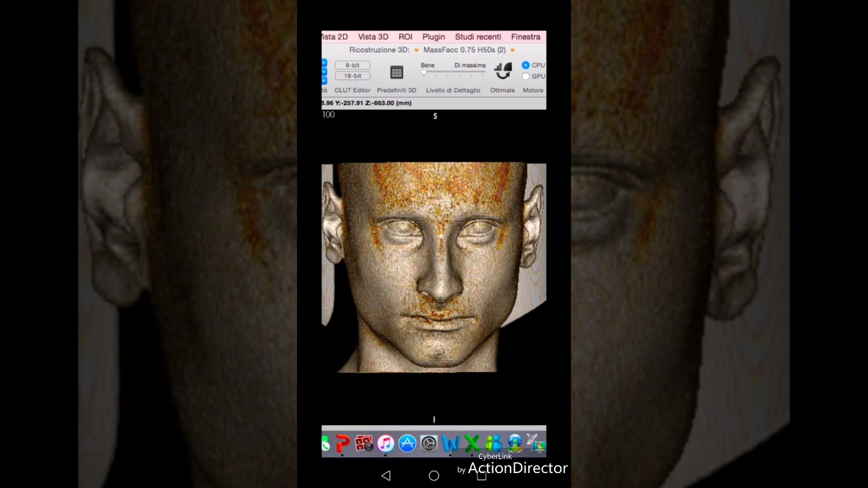Open the Finestra menu
The width and height of the screenshot is (868, 488).
[x=526, y=37]
